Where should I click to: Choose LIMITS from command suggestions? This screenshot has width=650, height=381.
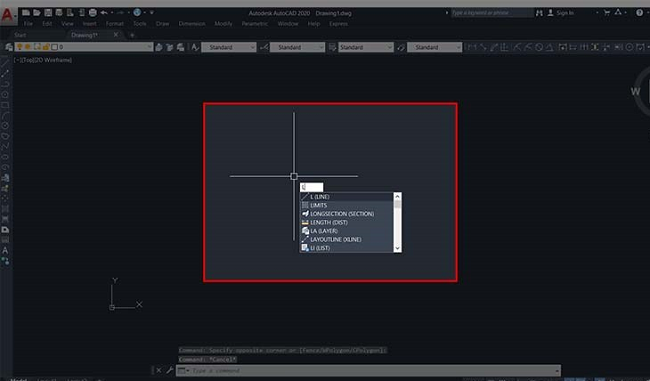[347, 205]
